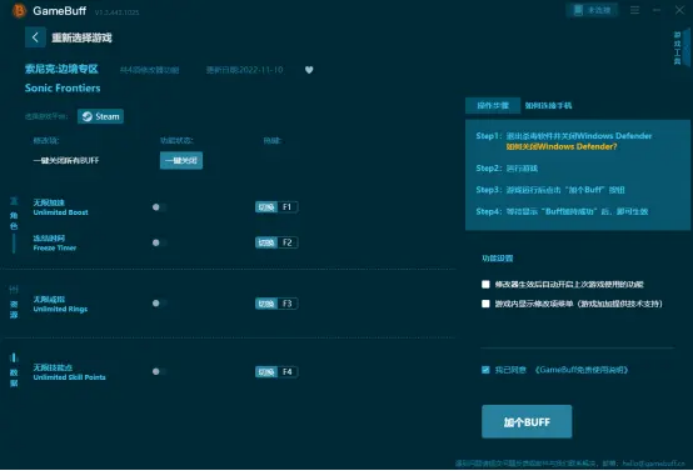Click the F2 hotkey field
693x472 pixels.
287,243
